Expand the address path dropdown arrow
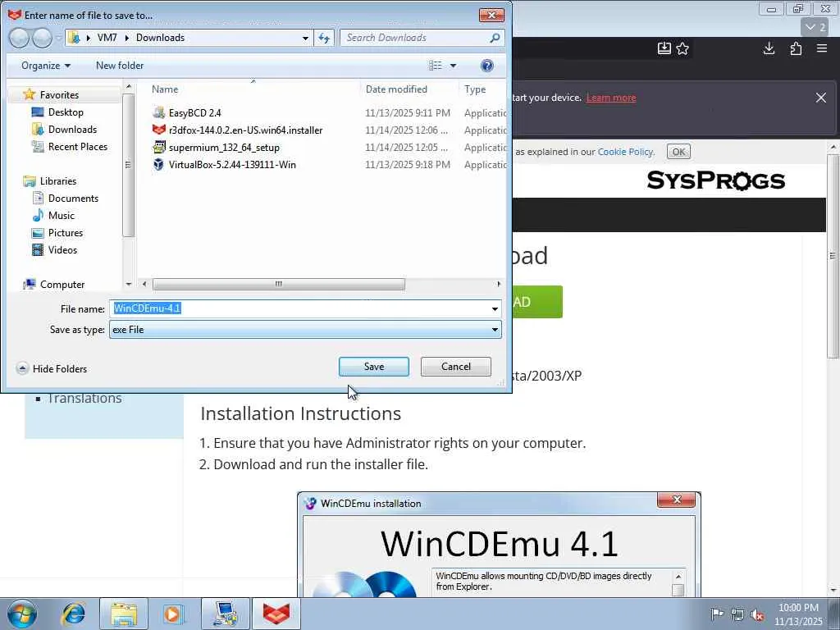840x630 pixels. [305, 38]
